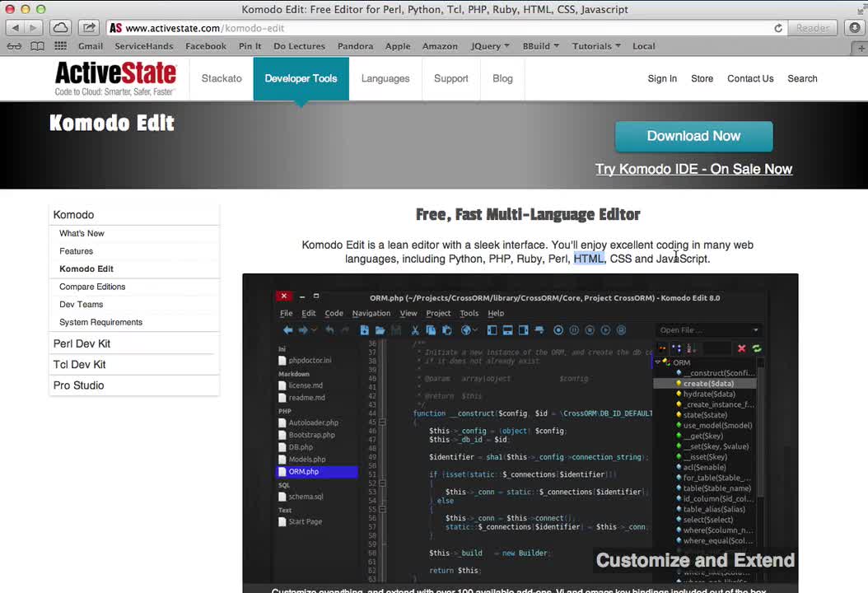Open the iCloud Tabs cloud button
This screenshot has height=593, width=868.
click(60, 28)
